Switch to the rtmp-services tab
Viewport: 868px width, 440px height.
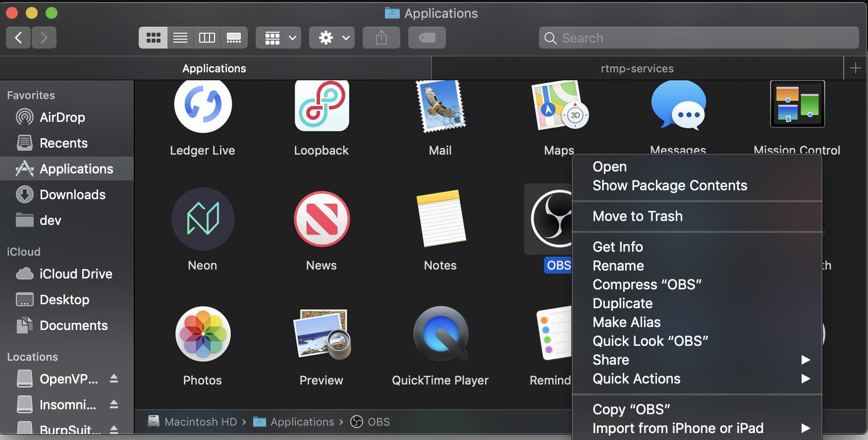(638, 68)
